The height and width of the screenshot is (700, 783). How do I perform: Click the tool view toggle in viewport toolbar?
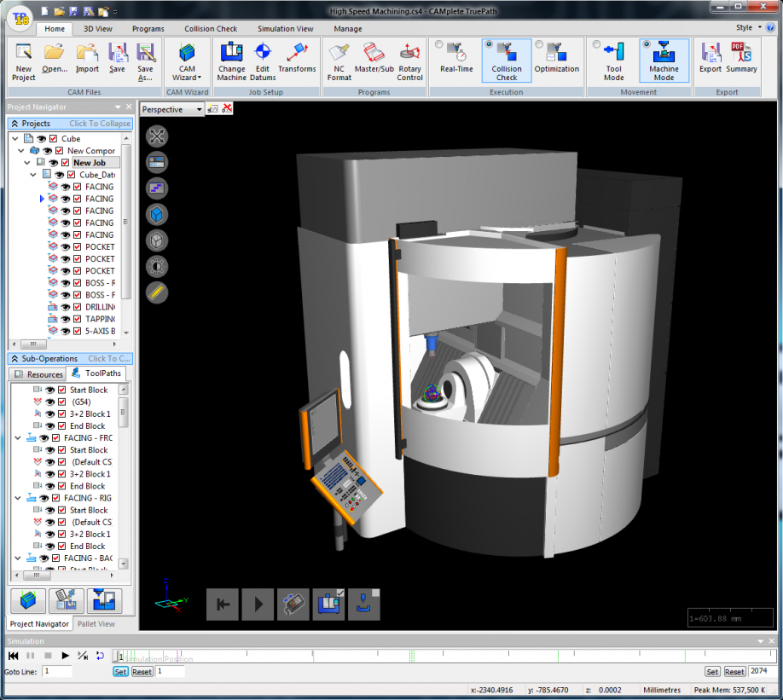click(x=364, y=605)
